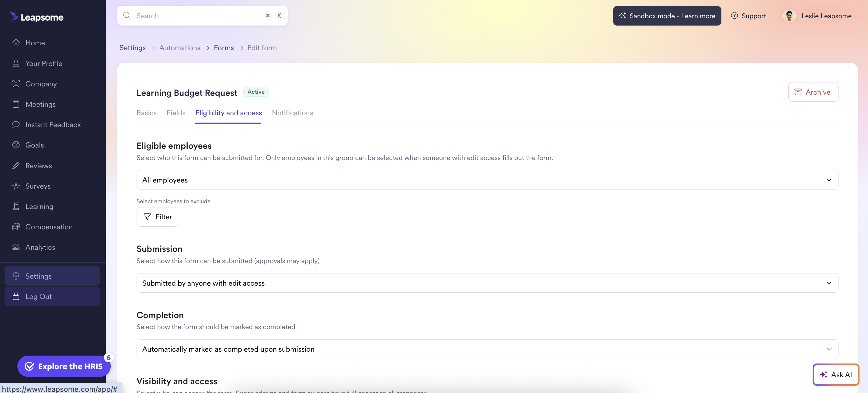868x393 pixels.
Task: Navigate to Forms breadcrumb link
Action: click(x=224, y=47)
